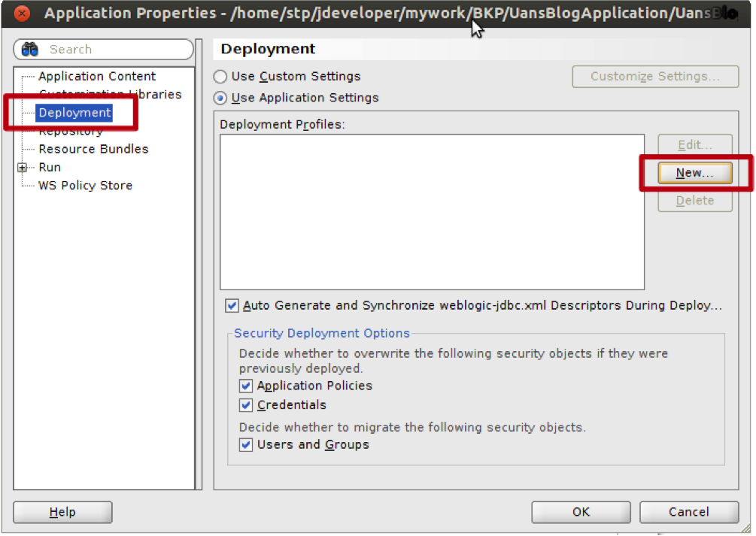Open the Deployment category
This screenshot has width=756, height=536.
pyautogui.click(x=74, y=113)
